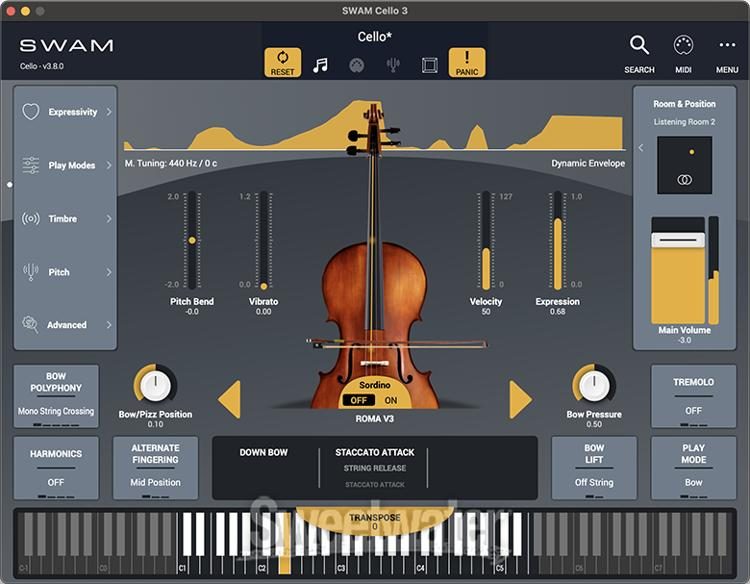Toggle PLAY MODE Bow setting
Screen dimensions: 750x584
click(x=693, y=468)
